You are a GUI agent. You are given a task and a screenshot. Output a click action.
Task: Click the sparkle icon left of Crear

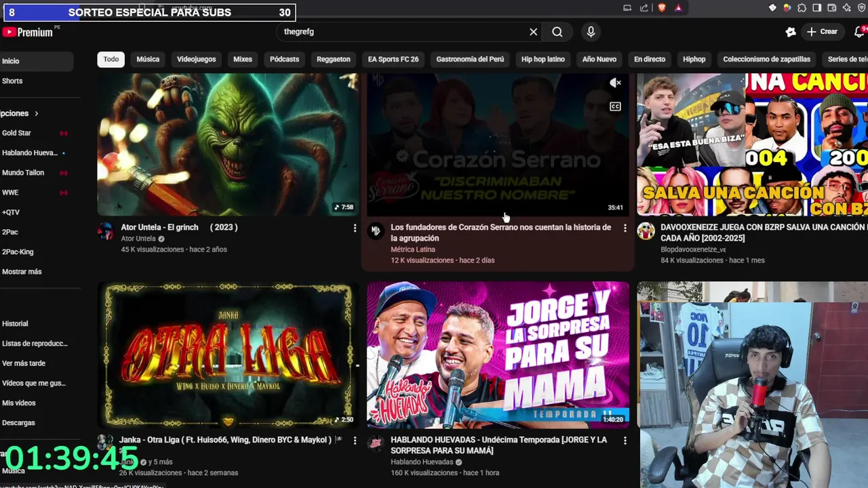coord(791,32)
